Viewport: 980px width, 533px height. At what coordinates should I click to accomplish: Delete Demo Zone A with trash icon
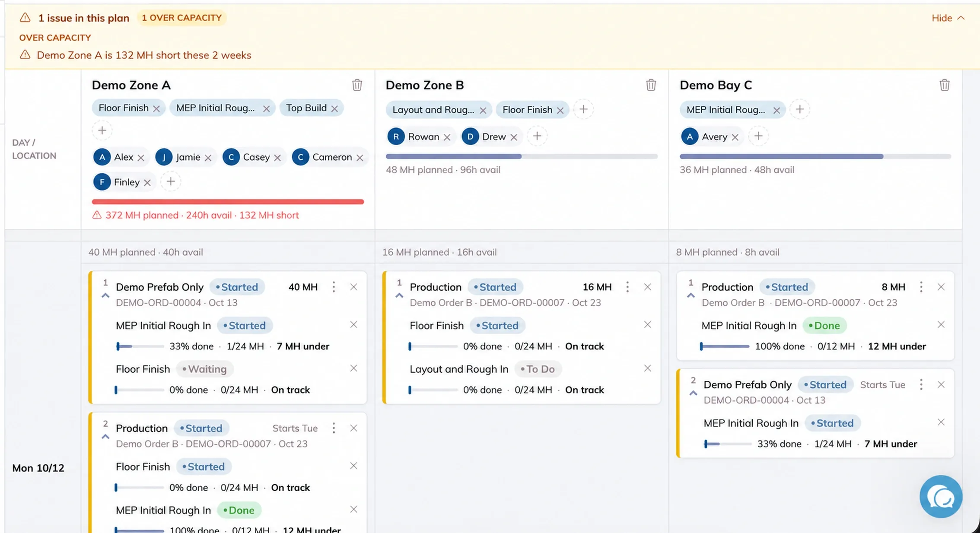pos(357,85)
